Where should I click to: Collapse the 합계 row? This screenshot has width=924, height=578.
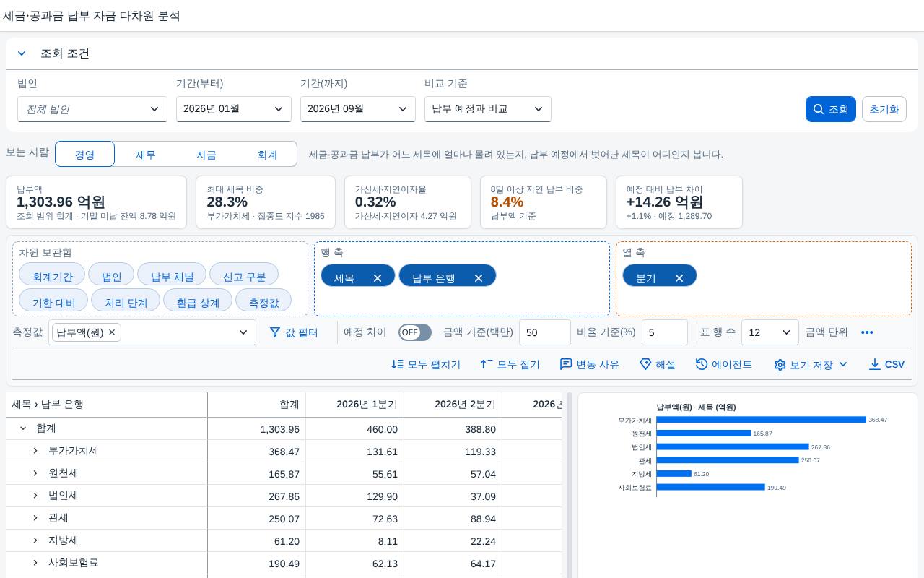(x=23, y=428)
